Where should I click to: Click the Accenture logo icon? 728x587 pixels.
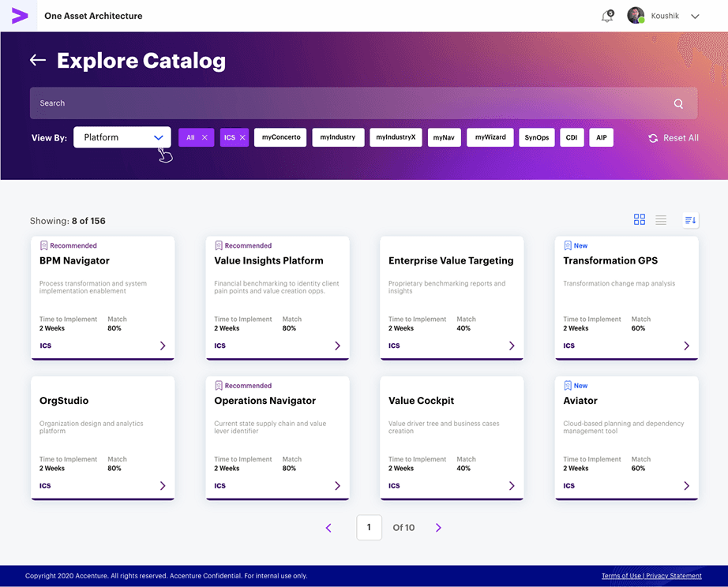(x=20, y=16)
